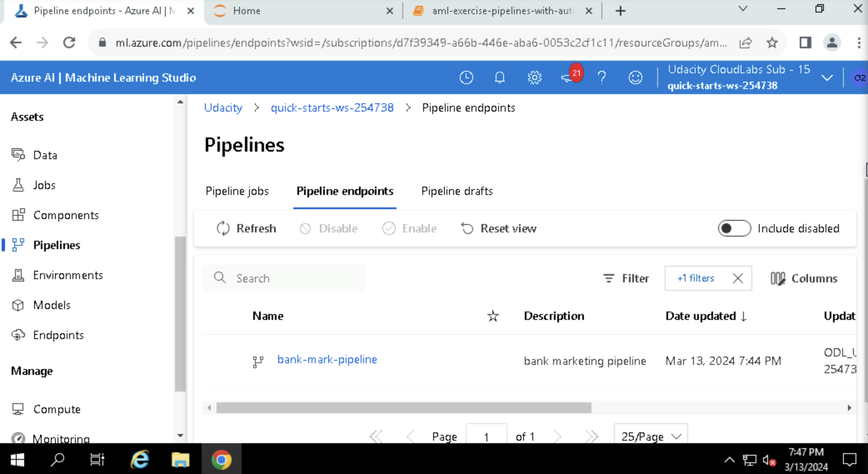Open the Columns chooser

click(804, 278)
